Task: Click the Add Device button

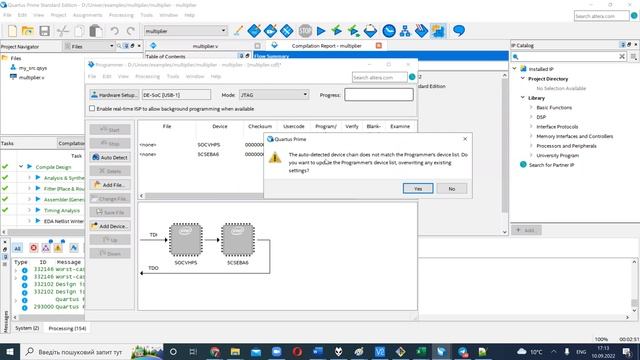Action: point(110,226)
